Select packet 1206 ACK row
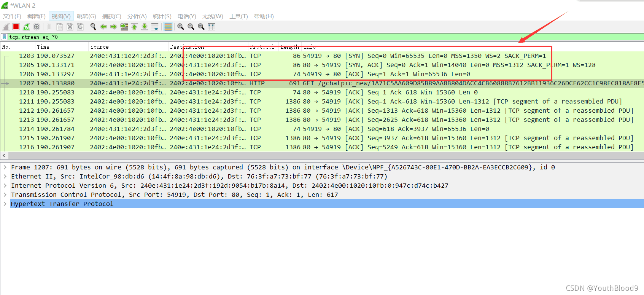 322,74
